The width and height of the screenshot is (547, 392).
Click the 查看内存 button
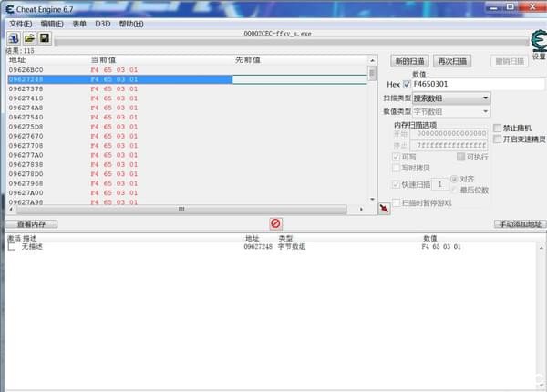coord(32,223)
